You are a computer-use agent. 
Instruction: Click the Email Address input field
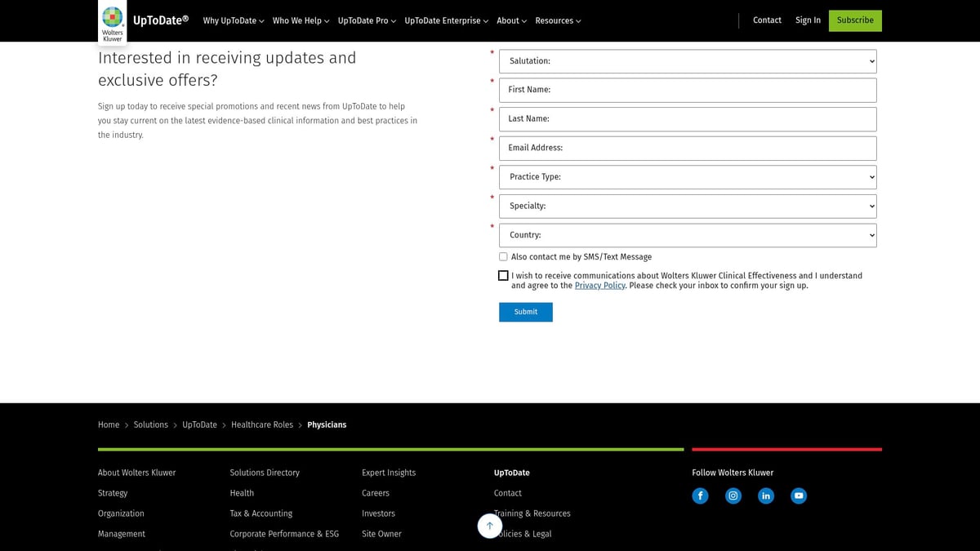[688, 149]
